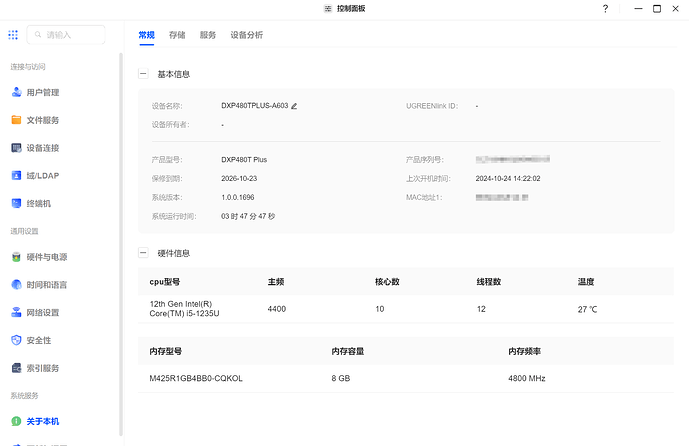The height and width of the screenshot is (446, 689).
Task: Open 硬件与电源 settings
Action: click(46, 257)
